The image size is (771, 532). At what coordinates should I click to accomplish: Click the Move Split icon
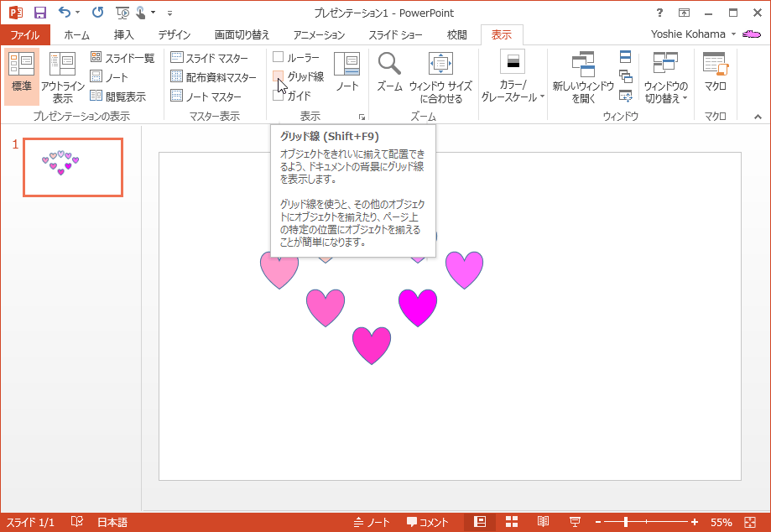coord(626,96)
